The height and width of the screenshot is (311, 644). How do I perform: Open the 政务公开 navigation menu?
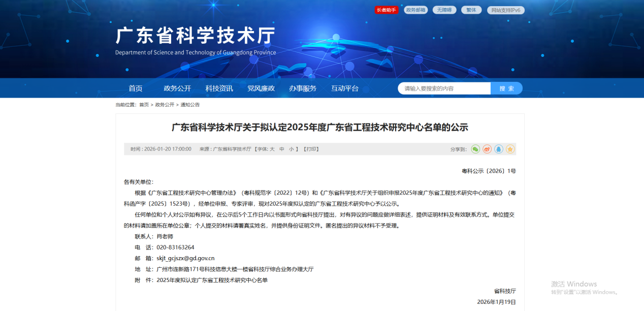[x=177, y=88]
